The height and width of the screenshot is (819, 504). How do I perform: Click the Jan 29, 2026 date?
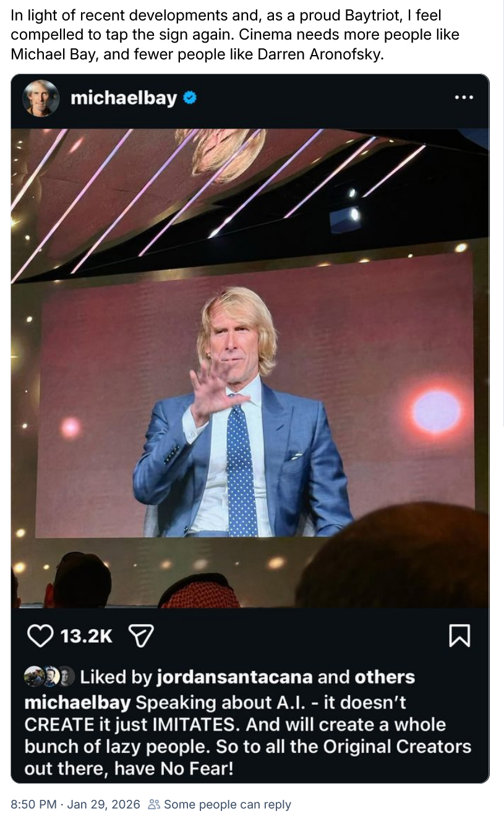pos(103,805)
